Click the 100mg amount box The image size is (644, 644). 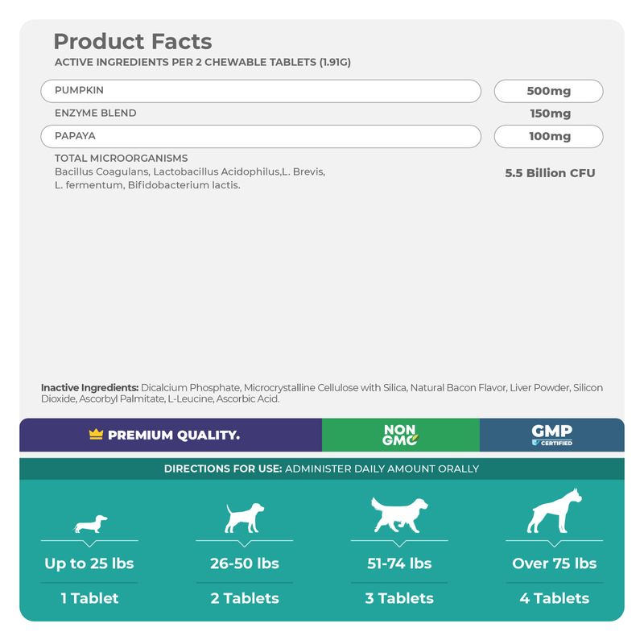coord(549,136)
